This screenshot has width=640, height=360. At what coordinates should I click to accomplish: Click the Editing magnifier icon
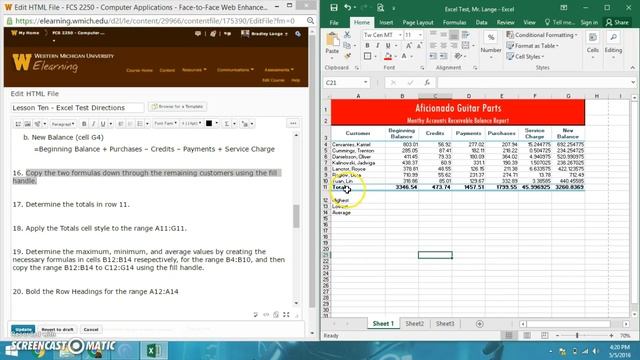pos(613,38)
